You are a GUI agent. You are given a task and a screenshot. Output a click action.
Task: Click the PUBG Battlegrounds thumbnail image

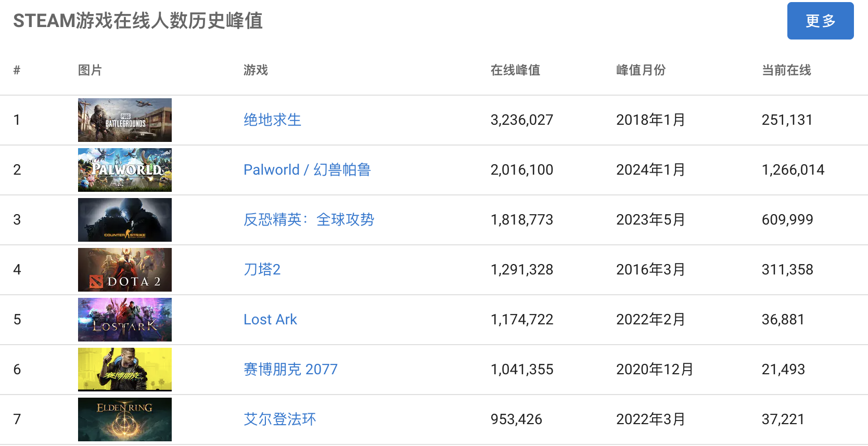tap(125, 120)
